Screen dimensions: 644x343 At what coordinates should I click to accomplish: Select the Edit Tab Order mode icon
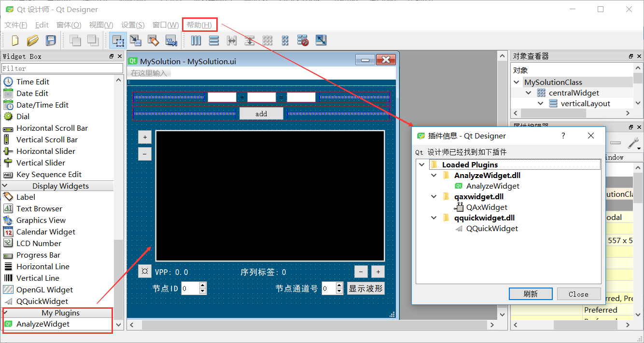pyautogui.click(x=171, y=41)
